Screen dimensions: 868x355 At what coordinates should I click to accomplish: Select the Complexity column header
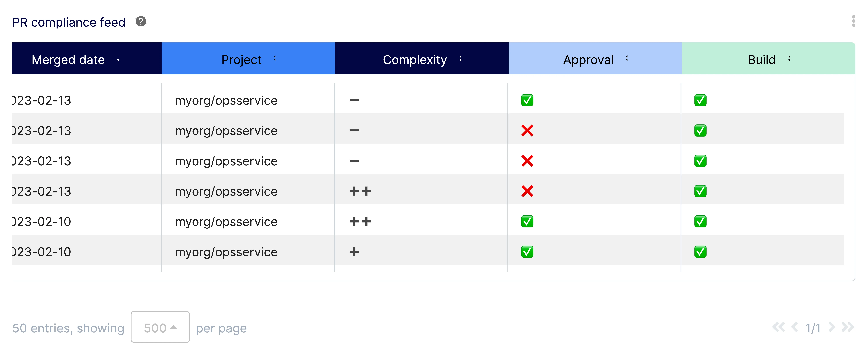pyautogui.click(x=414, y=60)
